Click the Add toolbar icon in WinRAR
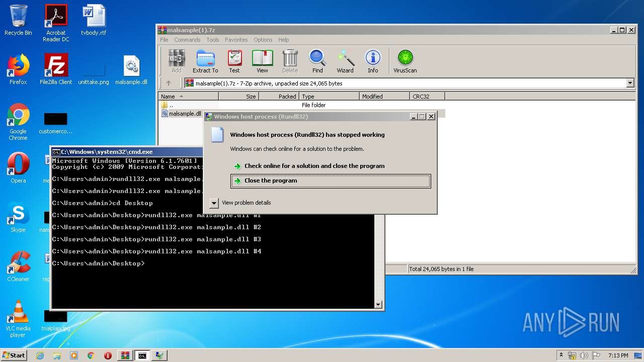The width and height of the screenshot is (644, 362). (176, 61)
